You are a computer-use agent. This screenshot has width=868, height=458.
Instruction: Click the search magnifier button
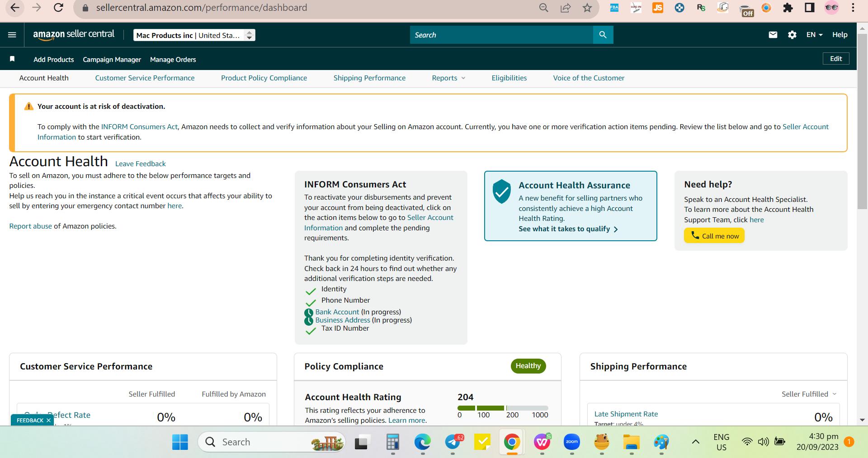603,35
